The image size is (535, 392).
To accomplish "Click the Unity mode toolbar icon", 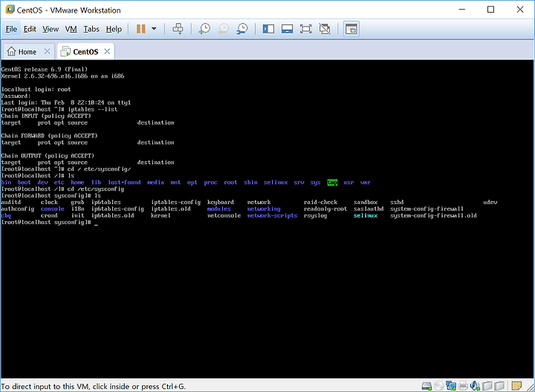I will click(325, 29).
